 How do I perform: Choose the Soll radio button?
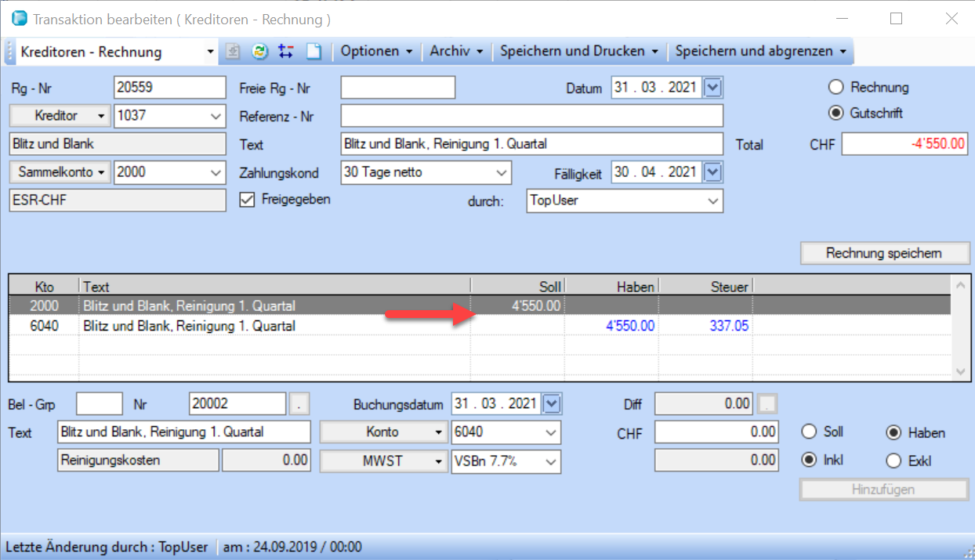[809, 432]
